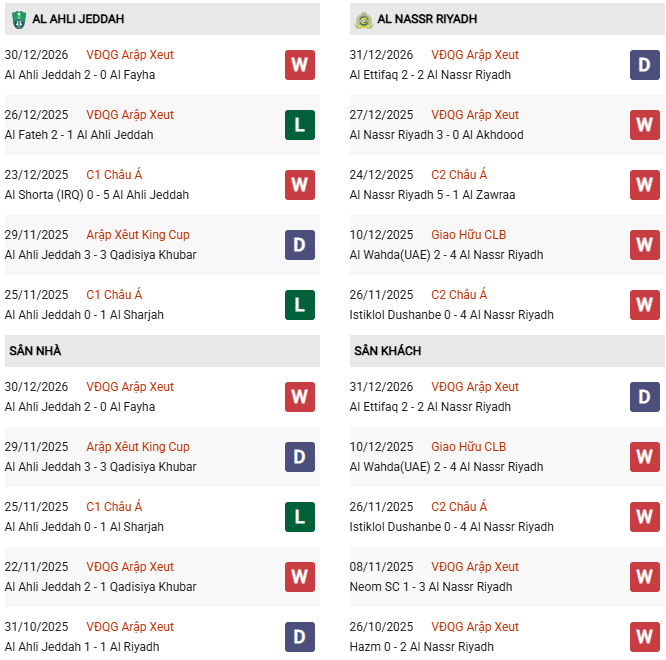The image size is (666, 660).
Task: Select the W badge beside Al Shorta result
Action: click(299, 185)
